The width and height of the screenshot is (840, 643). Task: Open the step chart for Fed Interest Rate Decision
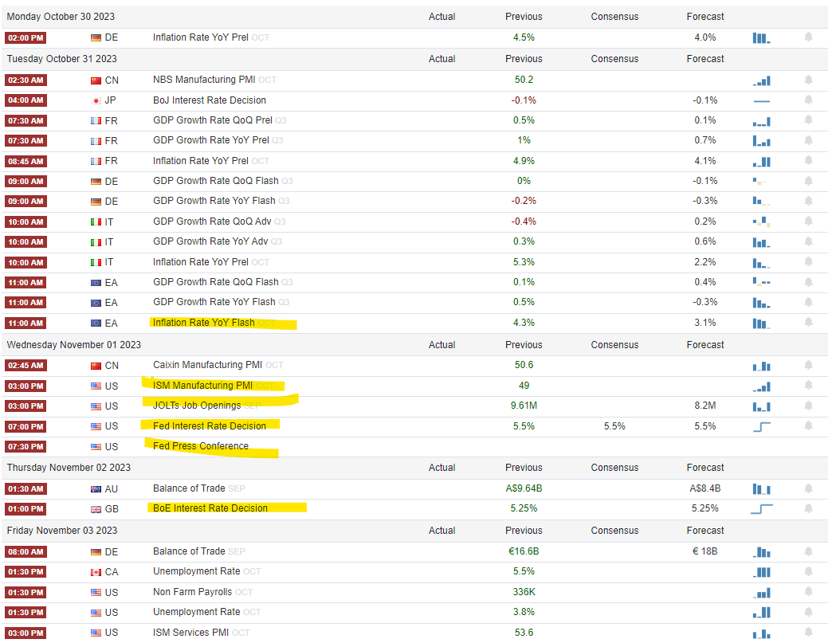click(761, 427)
